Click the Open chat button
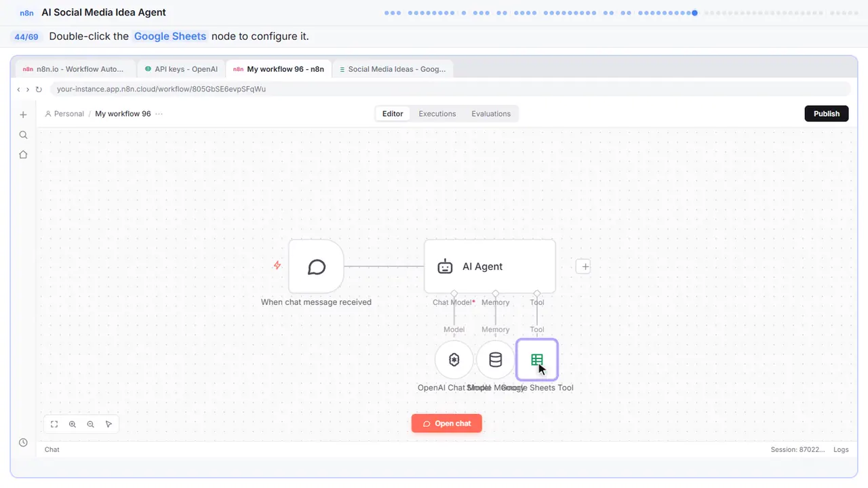This screenshot has height=488, width=868. point(446,424)
